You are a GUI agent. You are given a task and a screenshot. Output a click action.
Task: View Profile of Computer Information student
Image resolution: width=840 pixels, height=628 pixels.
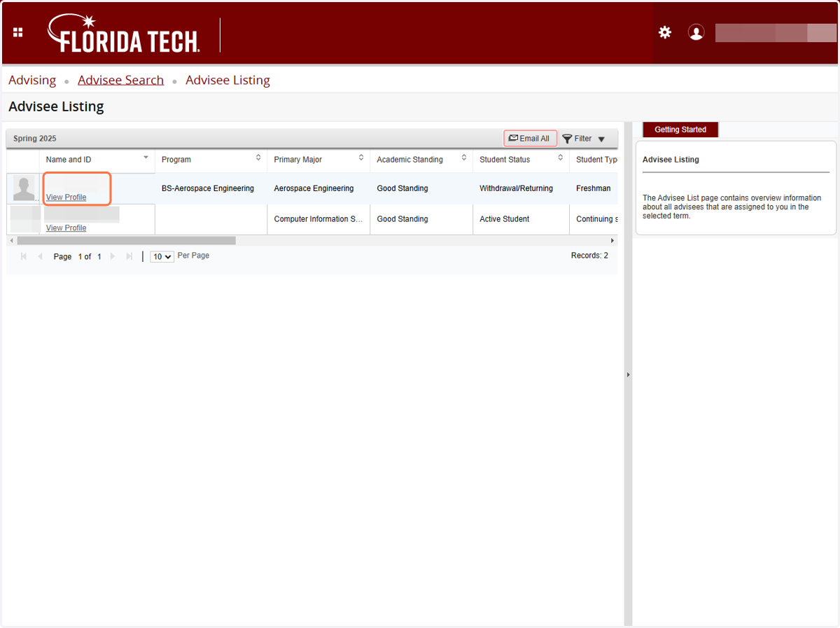pos(66,228)
